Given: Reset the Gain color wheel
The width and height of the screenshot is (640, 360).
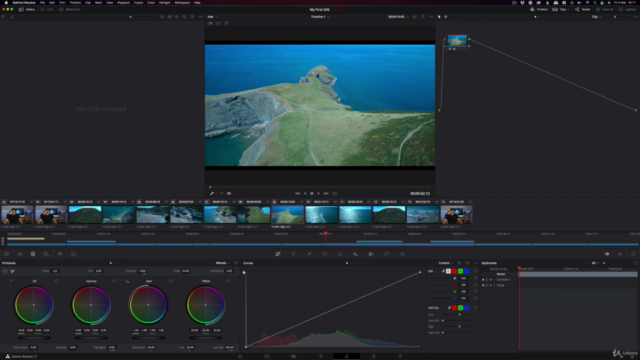Looking at the screenshot, I should point(171,281).
